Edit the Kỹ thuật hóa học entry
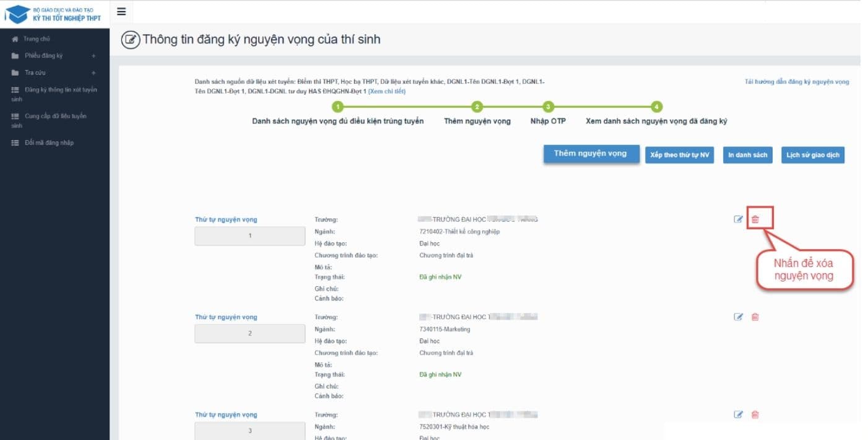Viewport: 868px width, 440px height. pyautogui.click(x=738, y=415)
